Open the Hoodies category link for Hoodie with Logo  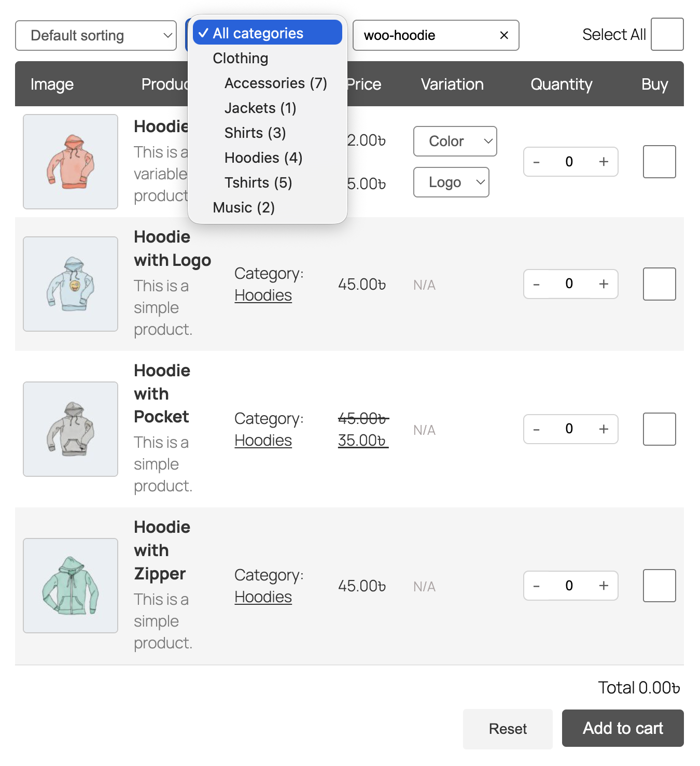(263, 295)
